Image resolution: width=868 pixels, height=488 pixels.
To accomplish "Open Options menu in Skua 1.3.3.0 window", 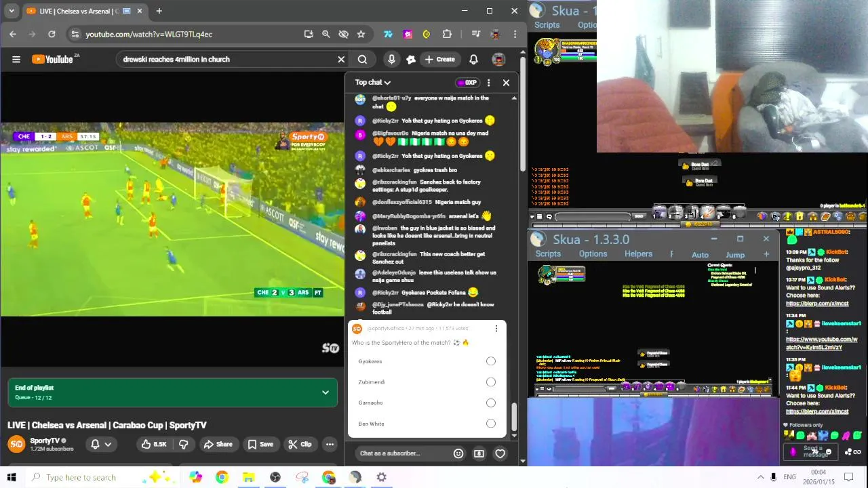I will [593, 254].
